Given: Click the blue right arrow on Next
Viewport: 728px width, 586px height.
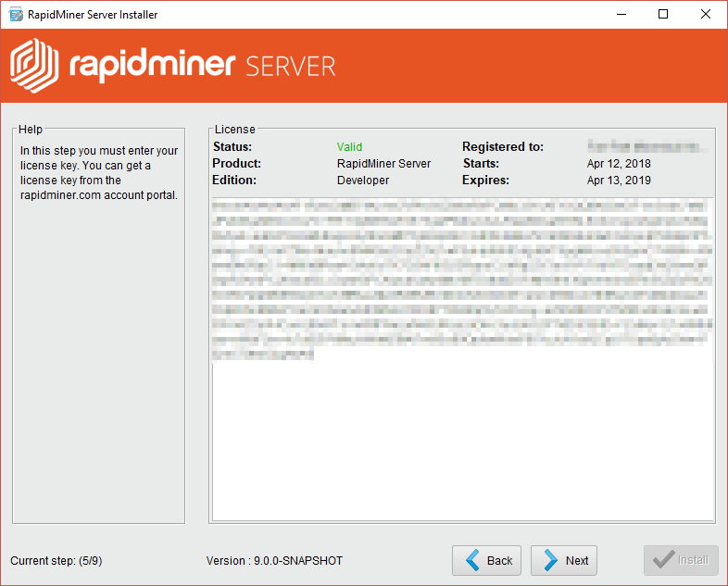Looking at the screenshot, I should (x=550, y=560).
